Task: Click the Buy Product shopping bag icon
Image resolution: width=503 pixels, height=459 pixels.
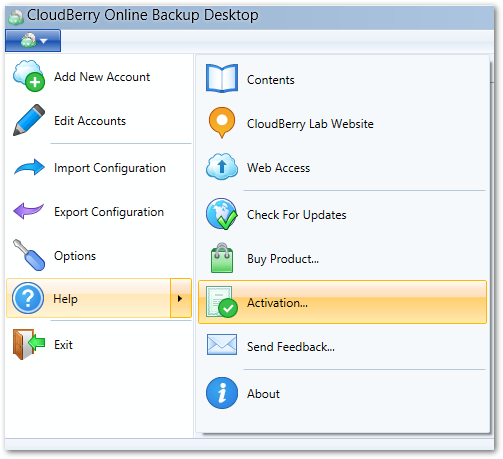Action: (x=222, y=258)
